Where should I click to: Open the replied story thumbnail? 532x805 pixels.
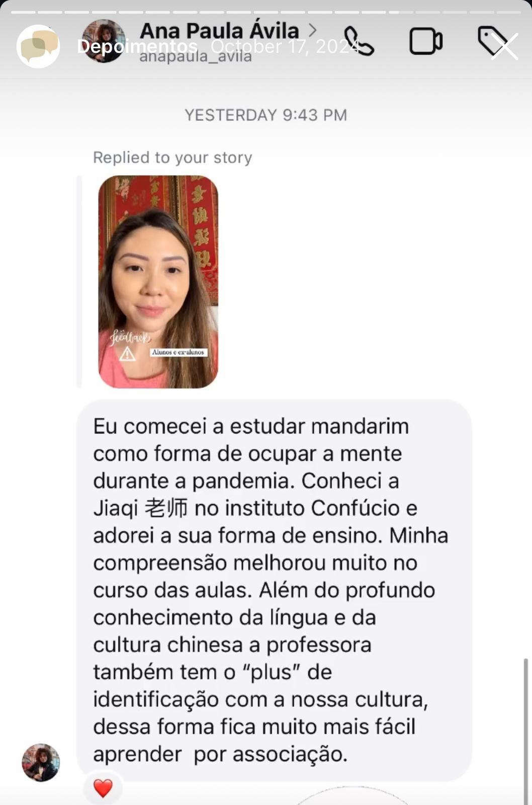(158, 282)
